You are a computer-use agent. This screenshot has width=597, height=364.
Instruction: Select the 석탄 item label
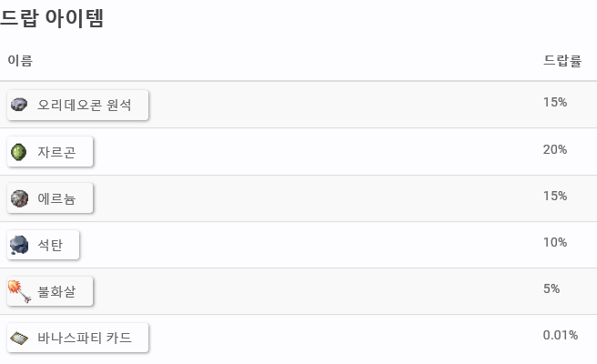tap(50, 245)
